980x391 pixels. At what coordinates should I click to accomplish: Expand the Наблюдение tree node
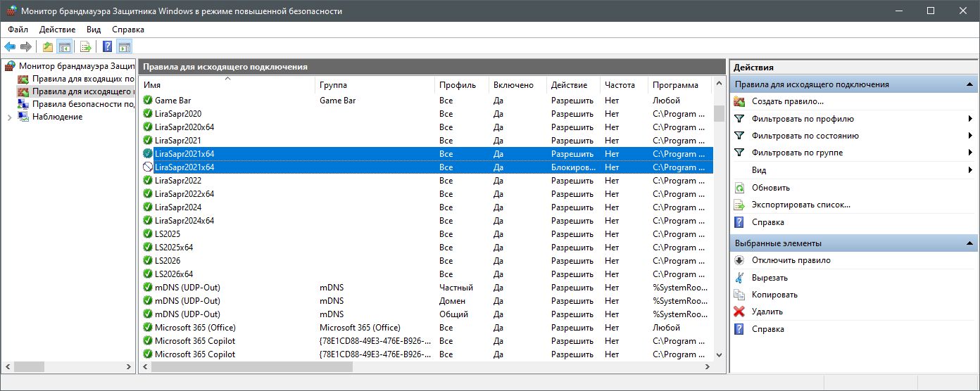point(9,117)
